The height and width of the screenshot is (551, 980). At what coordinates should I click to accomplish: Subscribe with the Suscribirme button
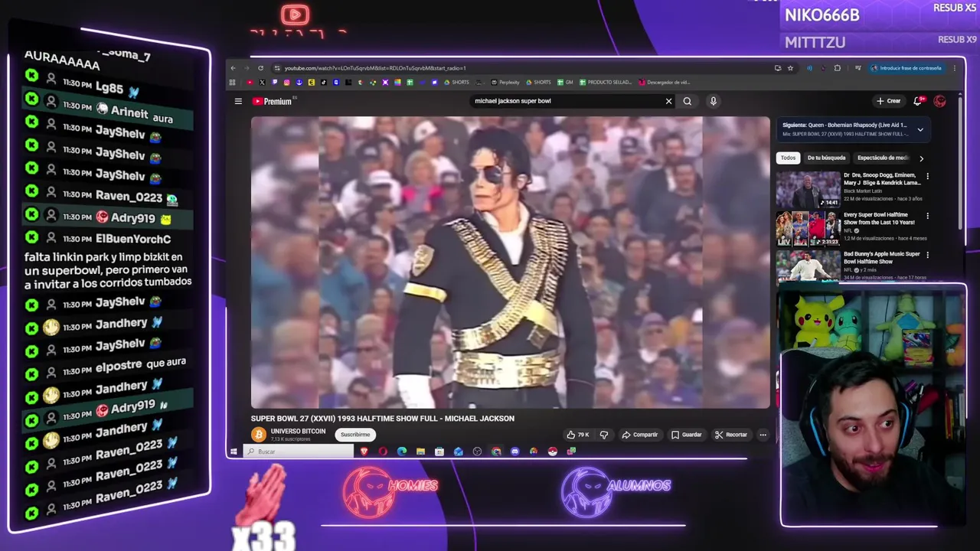pos(355,435)
